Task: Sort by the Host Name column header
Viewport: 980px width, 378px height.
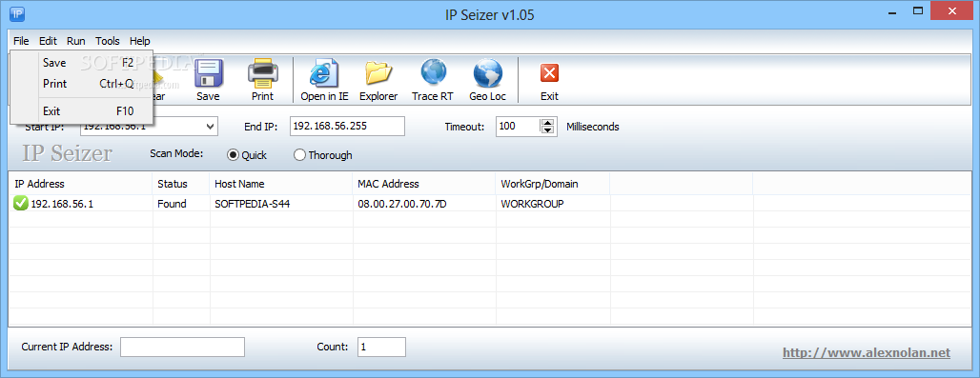Action: tap(280, 184)
